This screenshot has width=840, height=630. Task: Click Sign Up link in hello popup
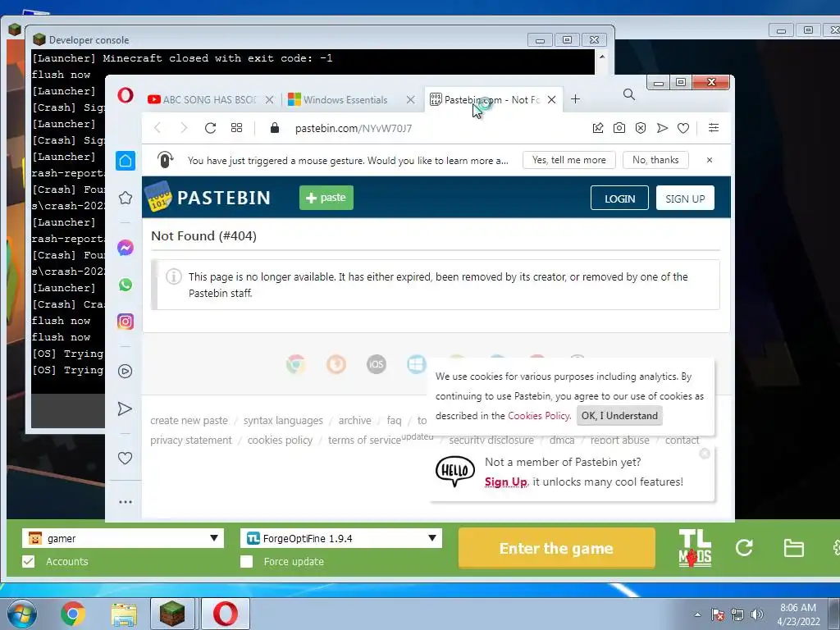click(x=505, y=482)
